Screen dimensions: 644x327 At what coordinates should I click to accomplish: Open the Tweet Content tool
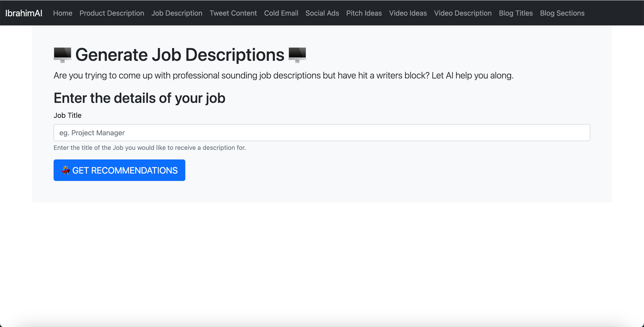point(233,13)
